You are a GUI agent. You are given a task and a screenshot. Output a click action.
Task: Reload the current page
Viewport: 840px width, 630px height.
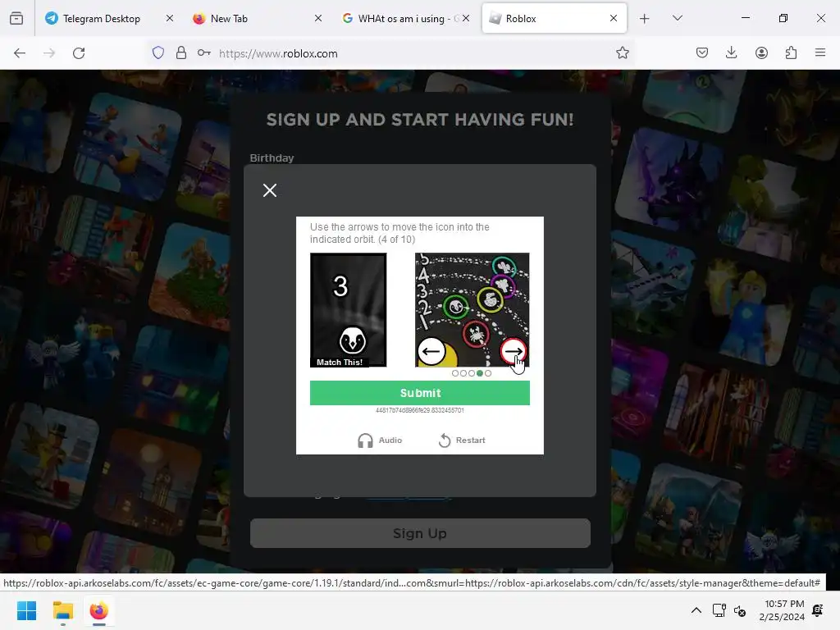coord(79,53)
